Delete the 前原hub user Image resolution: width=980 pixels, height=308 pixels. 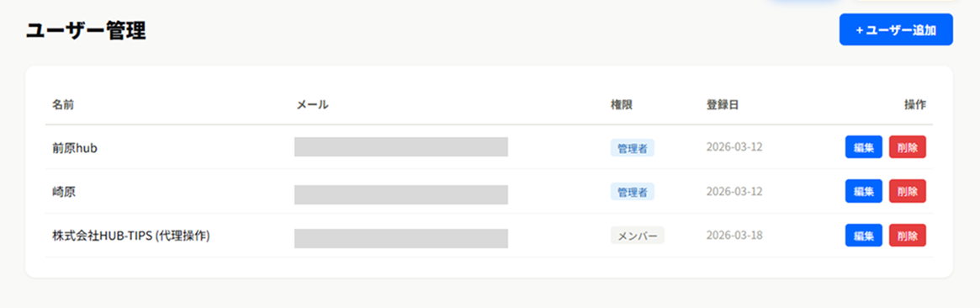[908, 146]
